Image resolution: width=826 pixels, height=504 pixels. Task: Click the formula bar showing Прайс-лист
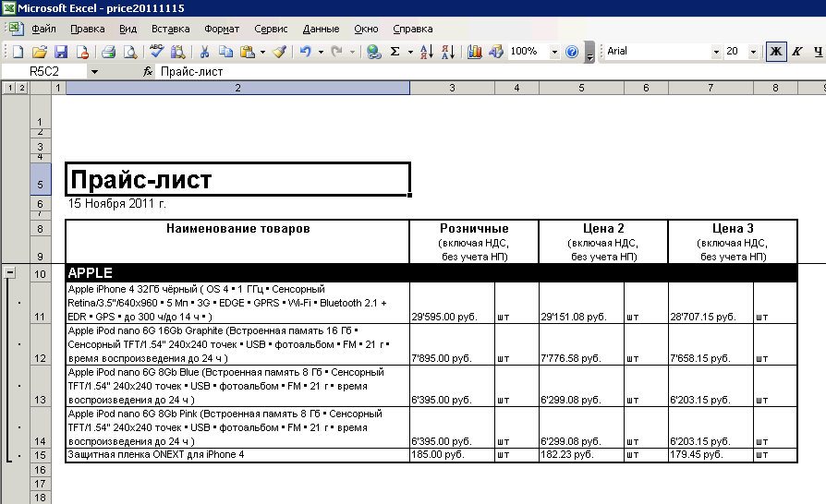[x=490, y=72]
